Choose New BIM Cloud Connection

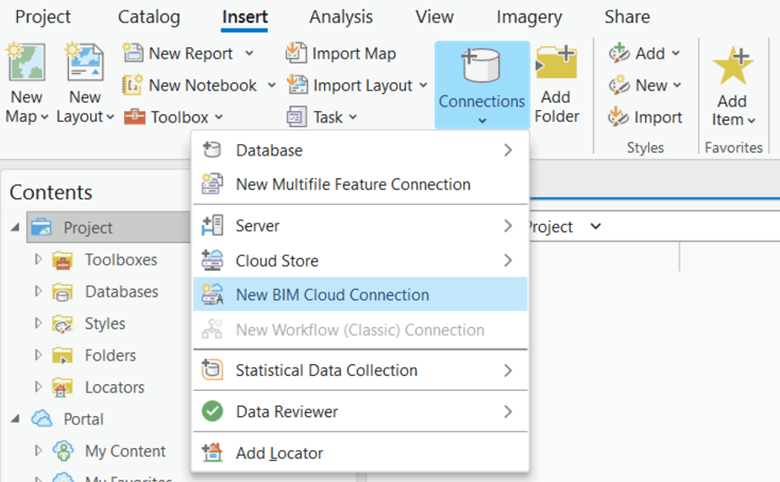(360, 294)
